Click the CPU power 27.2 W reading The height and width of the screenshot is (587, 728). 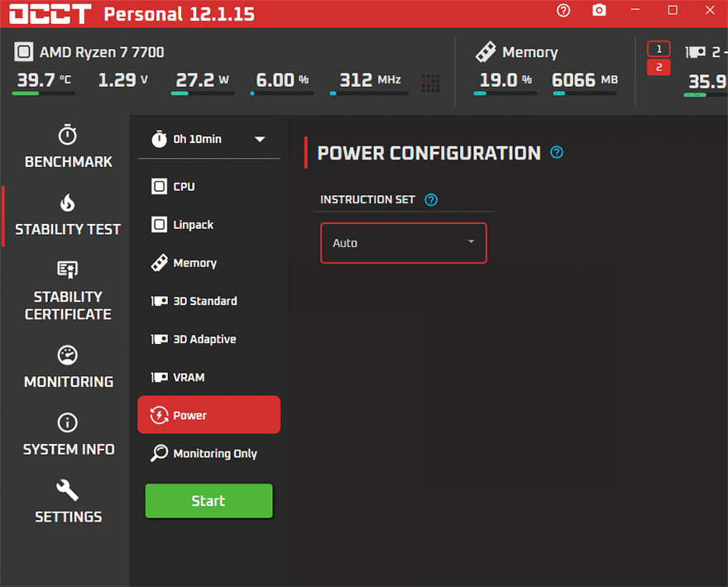pyautogui.click(x=203, y=80)
